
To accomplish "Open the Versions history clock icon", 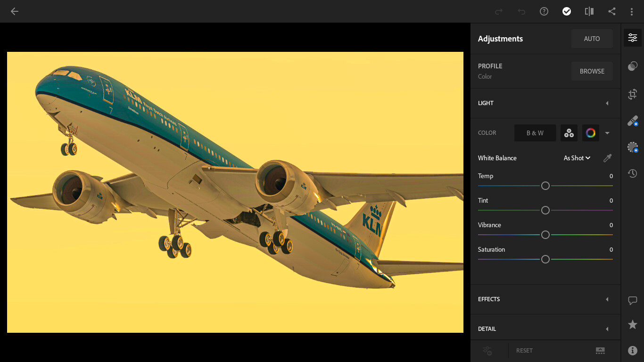I will tap(633, 173).
